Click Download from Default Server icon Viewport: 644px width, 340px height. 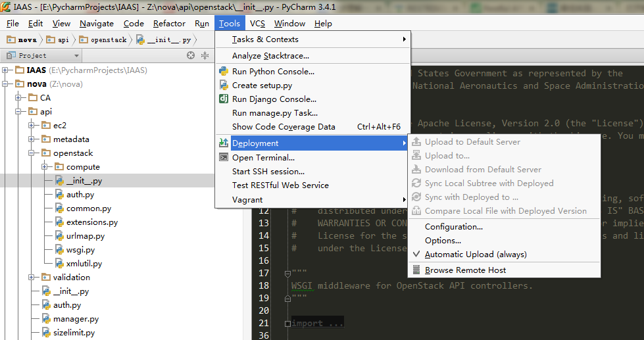point(416,169)
